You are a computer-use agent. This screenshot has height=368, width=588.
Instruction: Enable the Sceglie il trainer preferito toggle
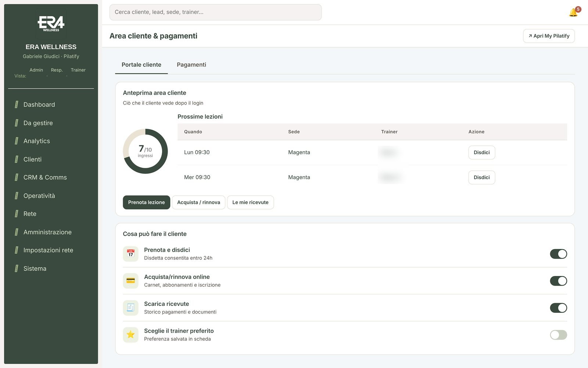click(558, 335)
